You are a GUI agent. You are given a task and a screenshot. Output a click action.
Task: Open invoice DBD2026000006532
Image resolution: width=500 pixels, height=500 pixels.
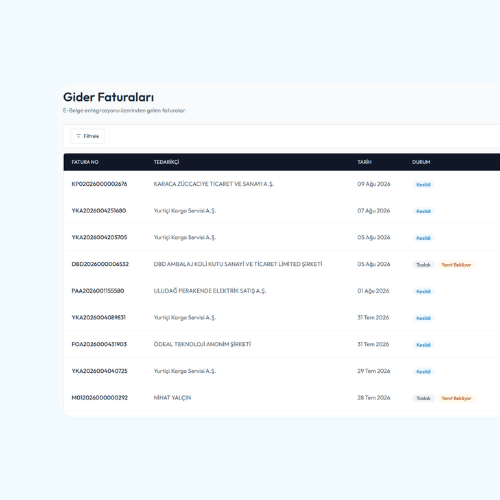pyautogui.click(x=100, y=264)
